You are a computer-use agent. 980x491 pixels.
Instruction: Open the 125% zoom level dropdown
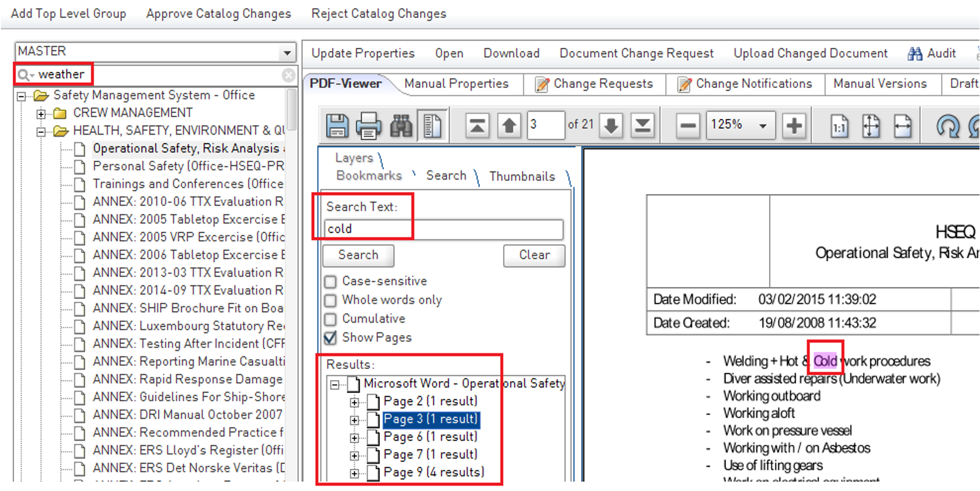coord(763,126)
